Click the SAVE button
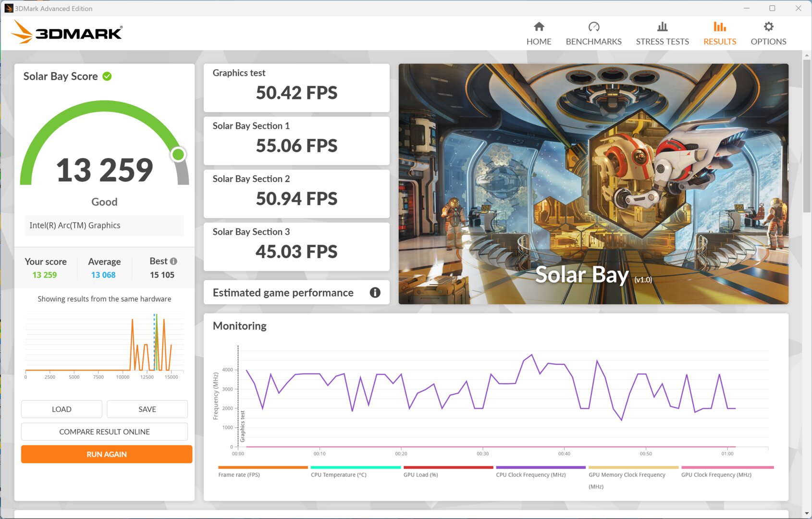The width and height of the screenshot is (812, 519). [x=147, y=409]
